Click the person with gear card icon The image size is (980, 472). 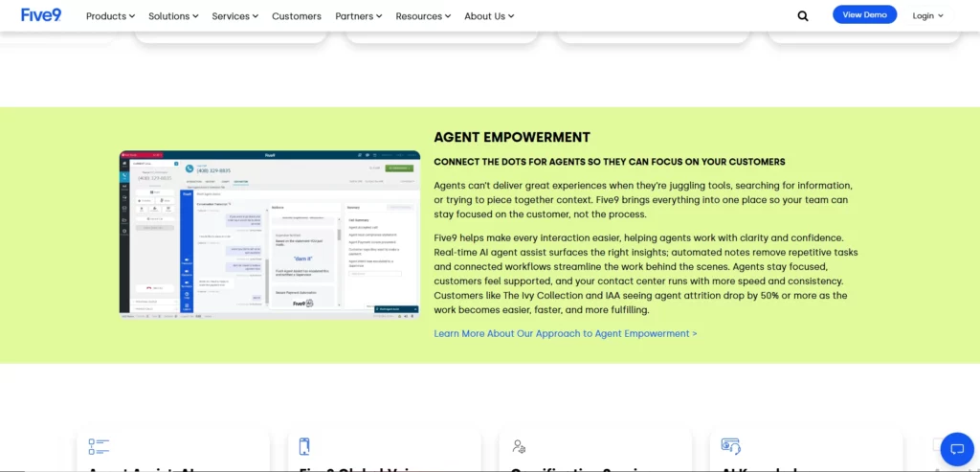coord(519,446)
